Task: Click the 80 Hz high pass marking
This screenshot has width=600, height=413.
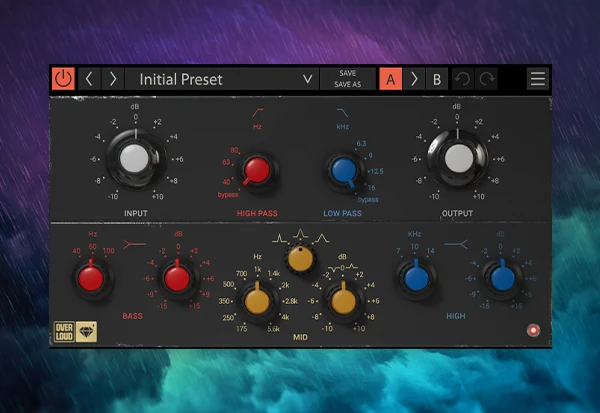Action: tap(234, 150)
